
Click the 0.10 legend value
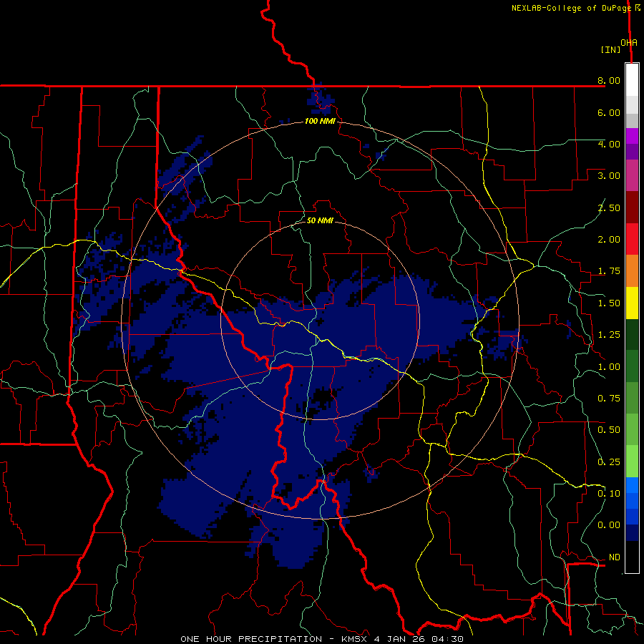tap(609, 494)
